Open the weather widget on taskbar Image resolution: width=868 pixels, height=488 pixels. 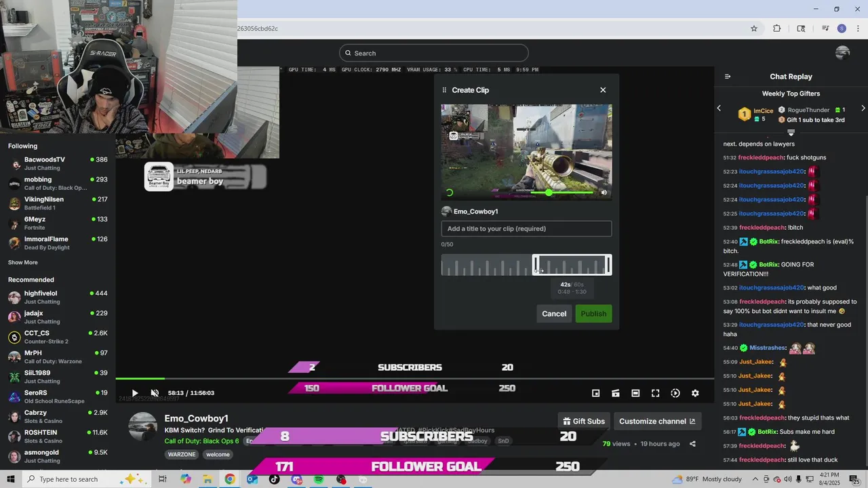(x=706, y=479)
